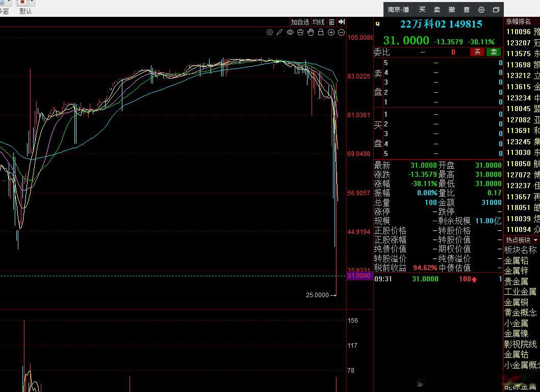The image size is (540, 392).
Task: Click the 加自选 button
Action: (300, 22)
